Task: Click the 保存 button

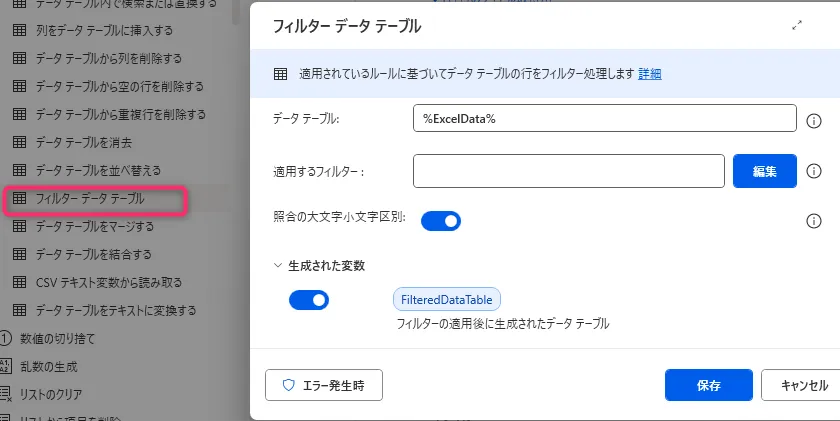Action: (x=708, y=384)
